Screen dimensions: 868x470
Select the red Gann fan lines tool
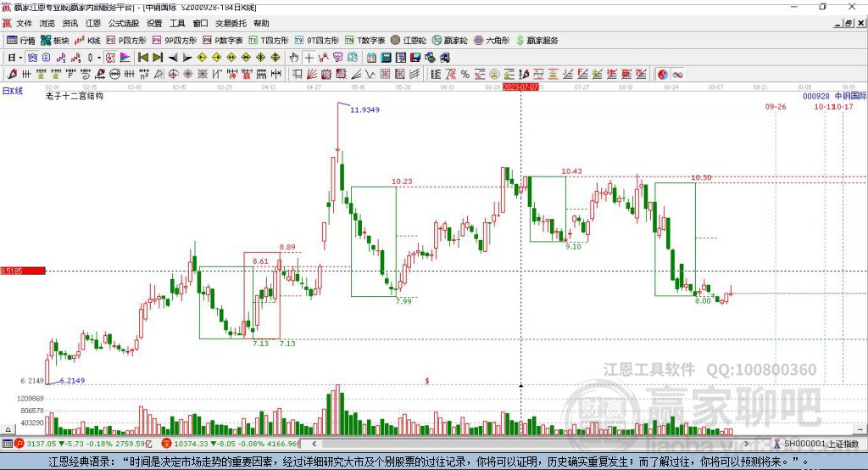(x=312, y=75)
